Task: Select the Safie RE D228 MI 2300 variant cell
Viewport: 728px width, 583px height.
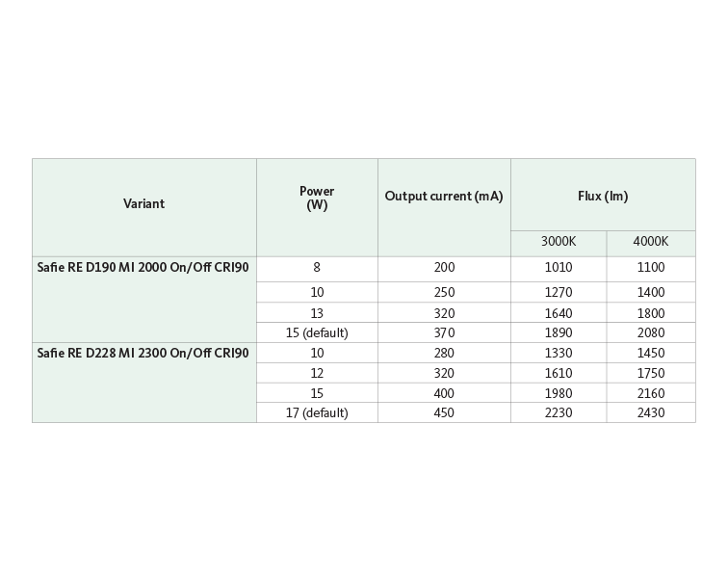Action: [143, 354]
